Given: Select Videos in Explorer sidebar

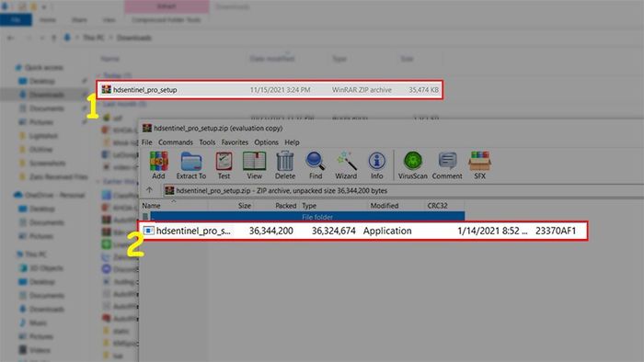Looking at the screenshot, I should tap(40, 350).
